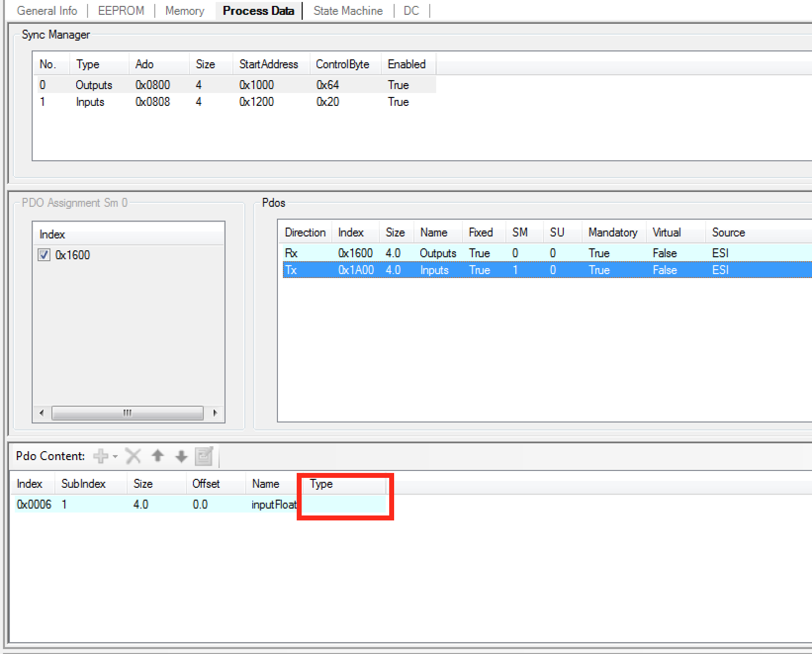Move the selected PDO entry up with the up-arrow icon

click(157, 456)
